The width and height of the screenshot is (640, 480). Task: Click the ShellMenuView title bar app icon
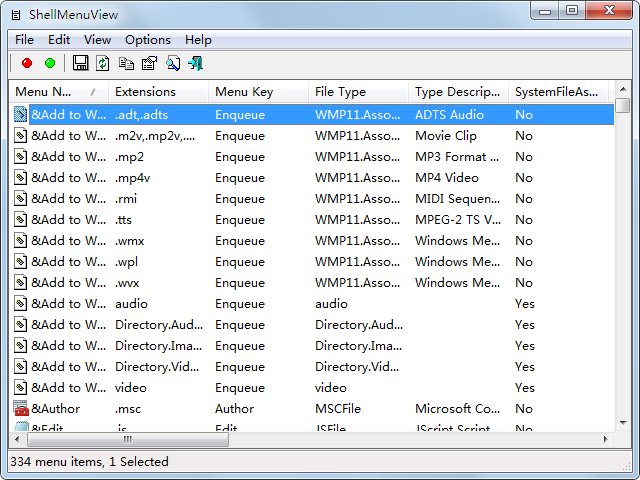[x=16, y=16]
